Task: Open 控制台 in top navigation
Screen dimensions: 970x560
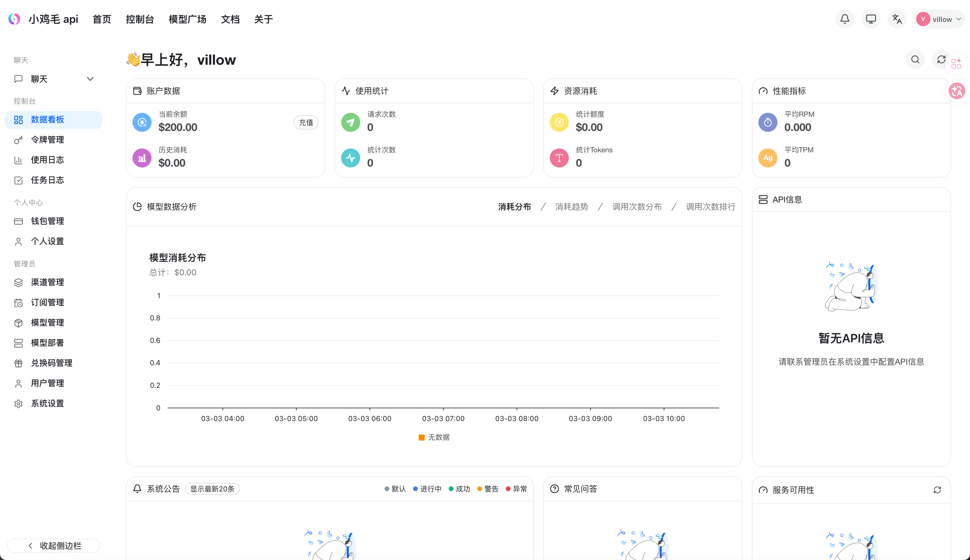Action: pos(140,19)
